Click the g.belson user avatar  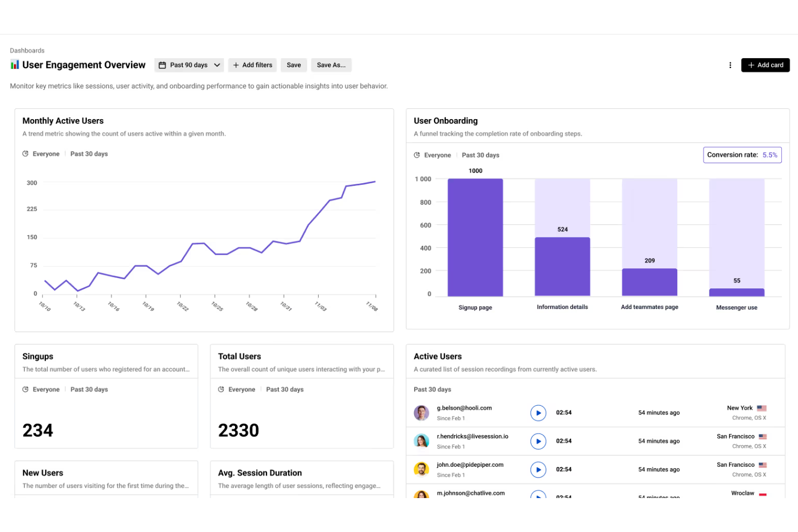point(421,413)
